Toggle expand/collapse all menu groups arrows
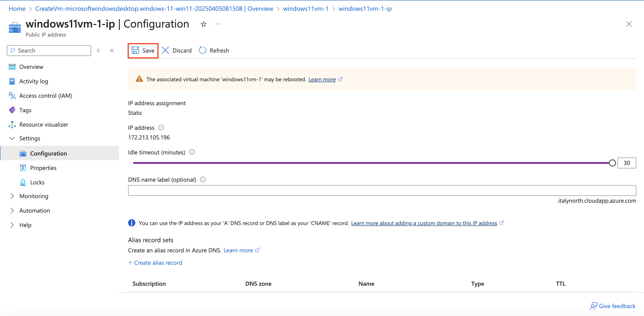The image size is (644, 316). click(98, 51)
